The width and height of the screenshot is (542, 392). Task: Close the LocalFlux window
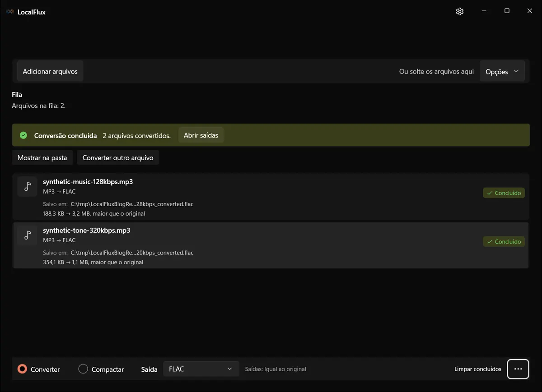point(530,11)
